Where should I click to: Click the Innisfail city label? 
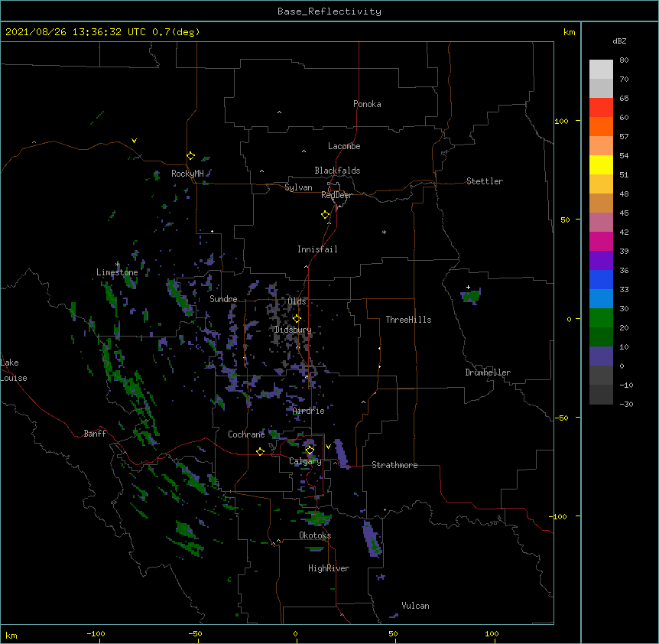coord(317,249)
